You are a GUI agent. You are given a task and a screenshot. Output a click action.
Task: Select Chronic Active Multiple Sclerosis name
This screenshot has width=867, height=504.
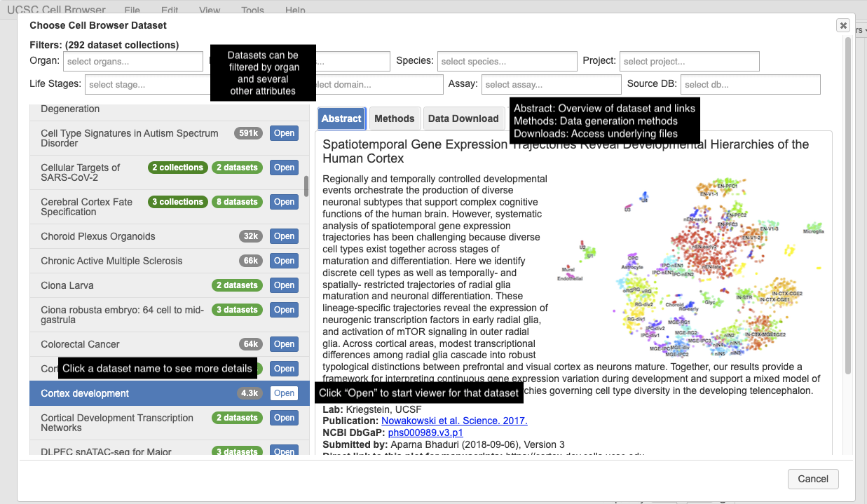click(111, 261)
